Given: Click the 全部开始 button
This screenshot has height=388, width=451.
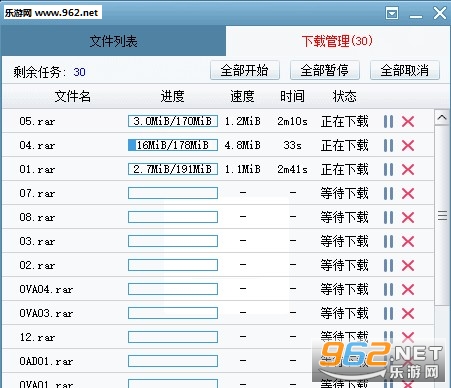Looking at the screenshot, I should coord(245,70).
